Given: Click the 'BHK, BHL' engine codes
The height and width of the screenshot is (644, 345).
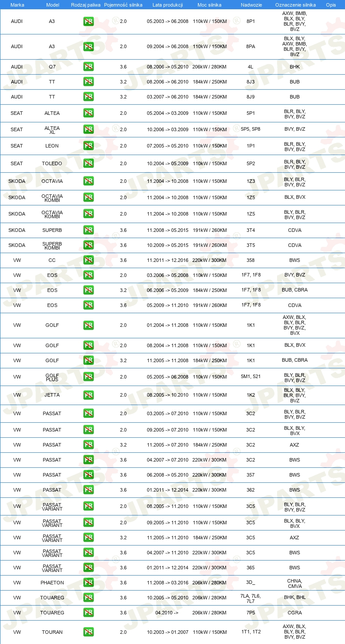Looking at the screenshot, I should [295, 598].
